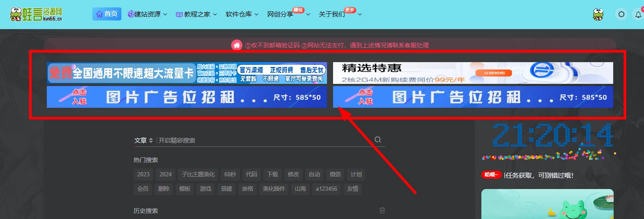This screenshot has width=644, height=219.
Task: Open the 精选特惠 cloud server banner
Action: 473,73
